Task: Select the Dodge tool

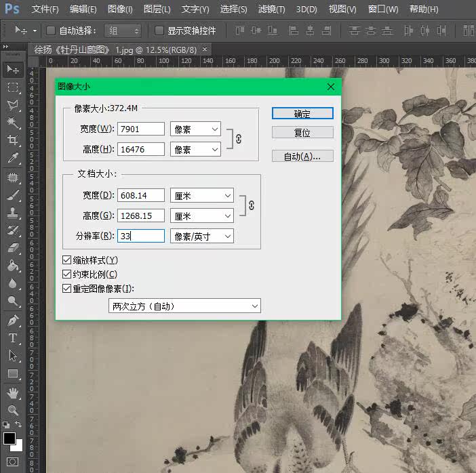Action: pos(13,301)
